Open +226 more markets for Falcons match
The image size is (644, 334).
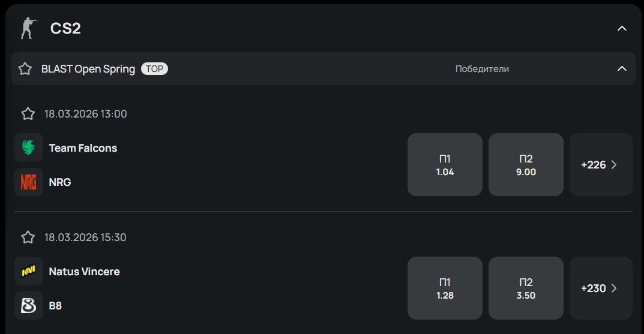[x=600, y=164]
